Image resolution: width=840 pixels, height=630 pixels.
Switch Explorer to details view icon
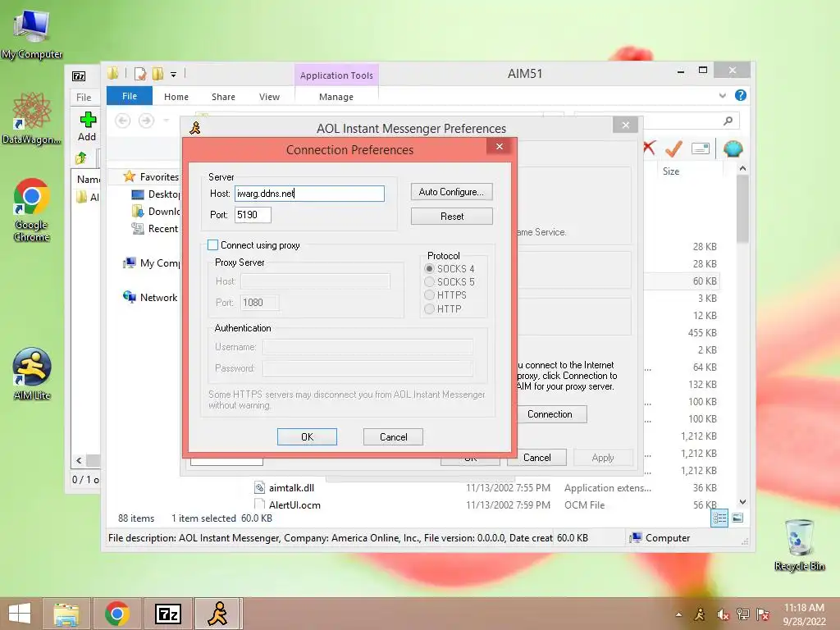pos(719,518)
